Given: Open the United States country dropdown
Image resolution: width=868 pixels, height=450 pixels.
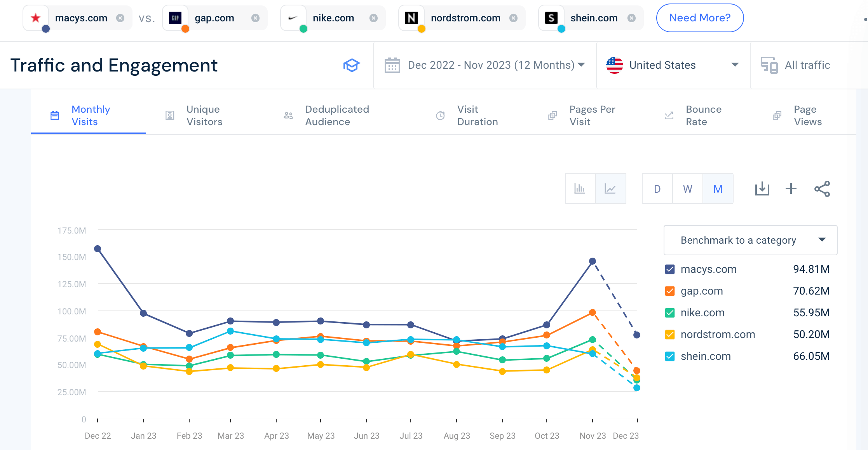Looking at the screenshot, I should [x=673, y=65].
